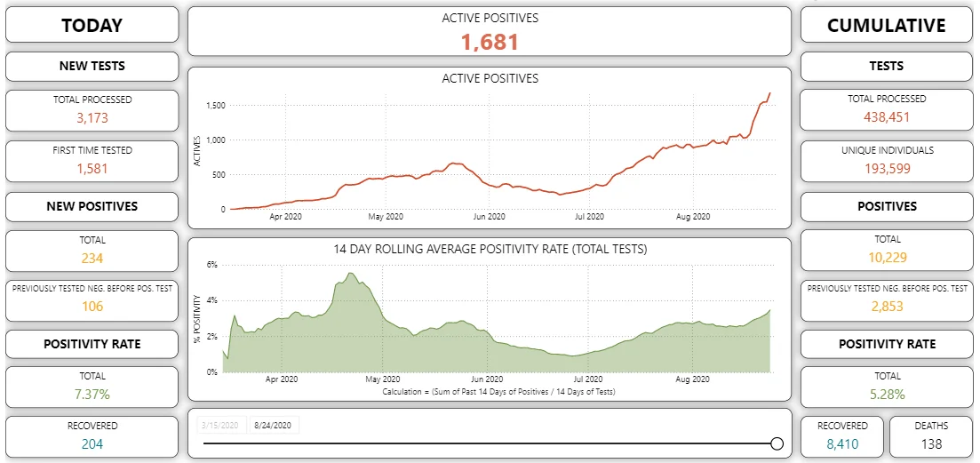Click today's Recovered 204 card
The height and width of the screenshot is (463, 980).
[92, 436]
